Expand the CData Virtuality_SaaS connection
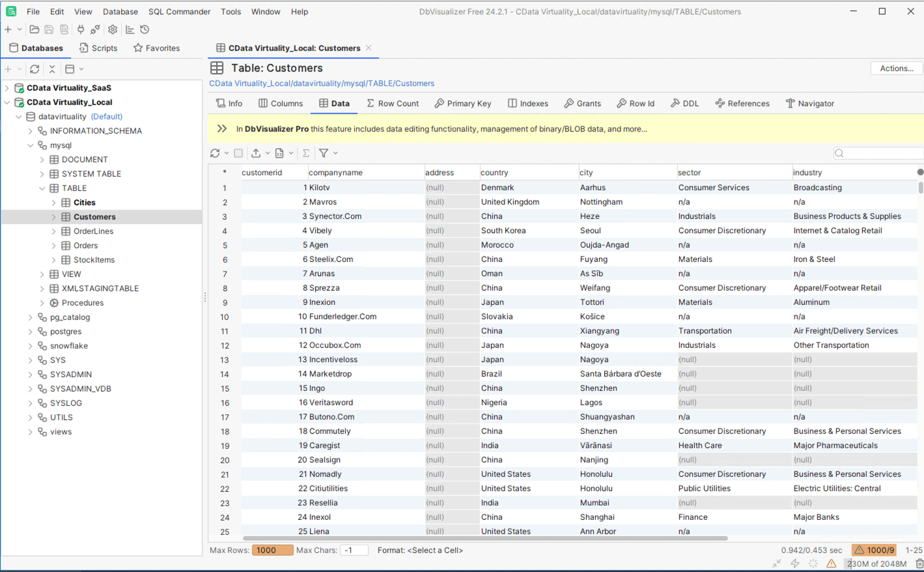The height and width of the screenshot is (572, 924). pos(7,88)
